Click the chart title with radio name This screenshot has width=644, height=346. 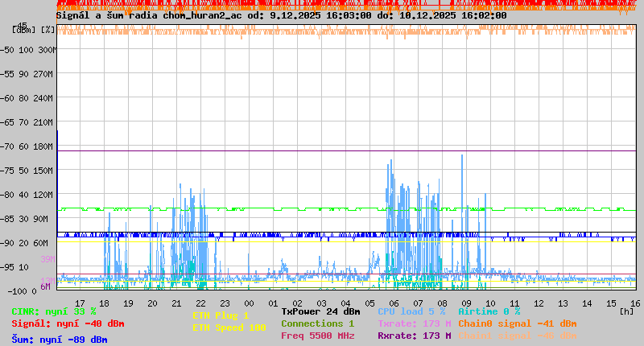pyautogui.click(x=282, y=15)
